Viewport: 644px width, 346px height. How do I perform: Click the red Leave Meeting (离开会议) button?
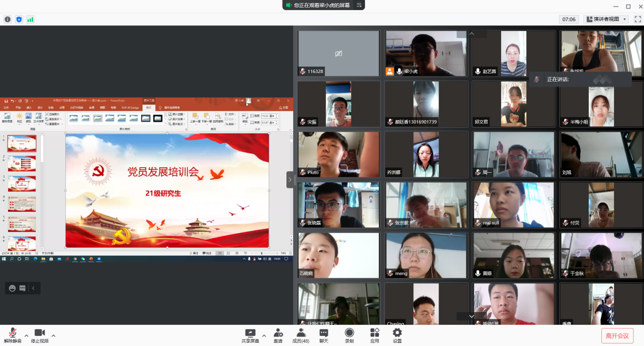click(x=617, y=335)
